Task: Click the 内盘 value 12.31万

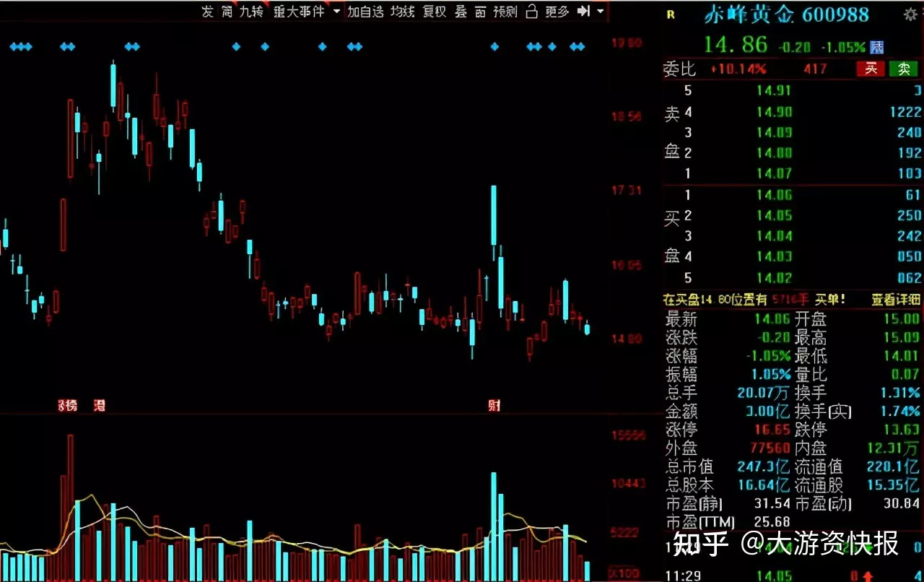Action: tap(894, 448)
